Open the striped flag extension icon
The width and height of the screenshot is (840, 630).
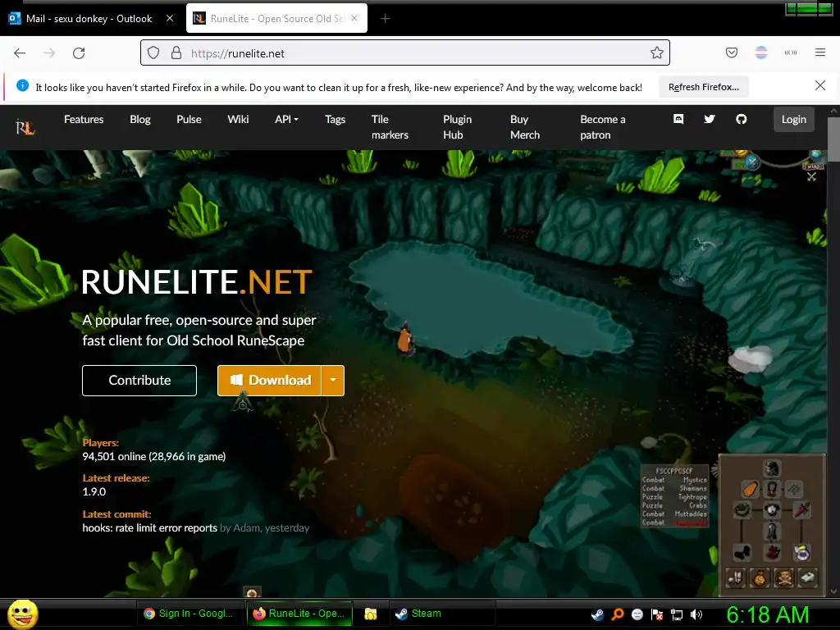760,52
